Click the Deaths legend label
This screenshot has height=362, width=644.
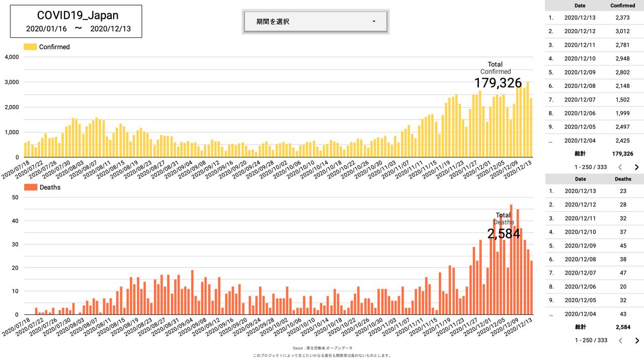point(49,187)
